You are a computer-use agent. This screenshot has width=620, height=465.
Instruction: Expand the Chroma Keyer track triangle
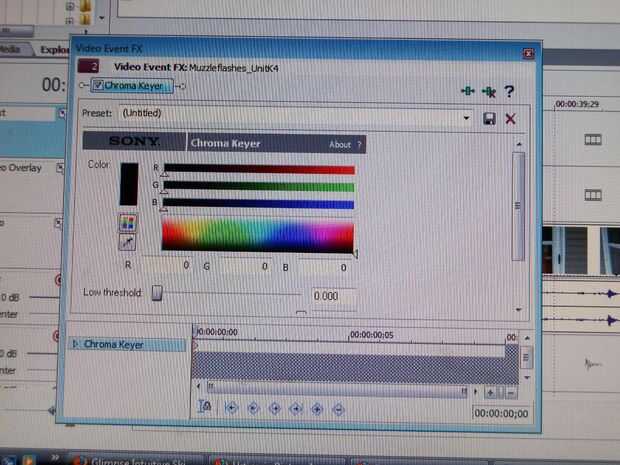76,344
